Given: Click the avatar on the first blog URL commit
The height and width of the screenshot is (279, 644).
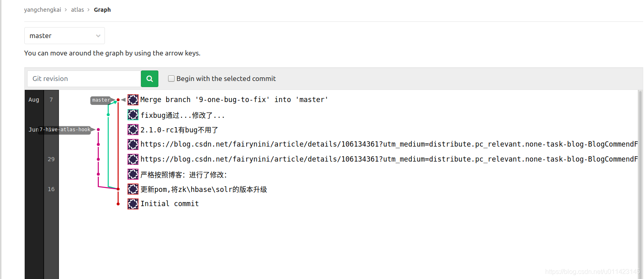Looking at the screenshot, I should point(133,144).
